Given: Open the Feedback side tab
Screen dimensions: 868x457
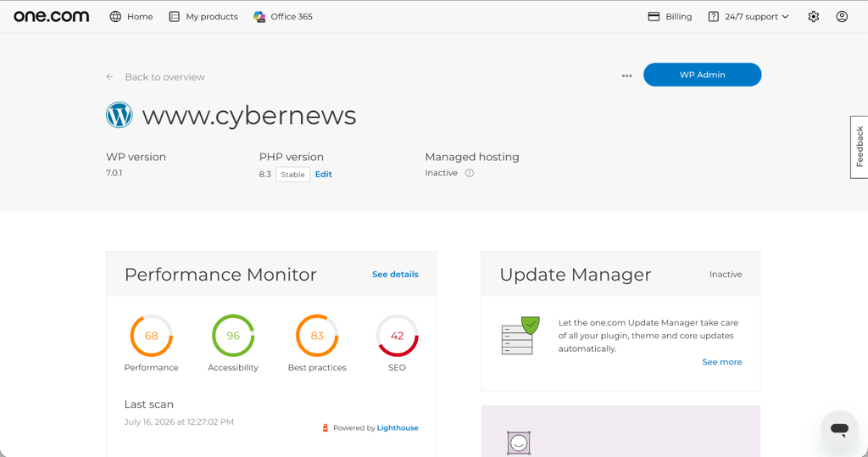Looking at the screenshot, I should pyautogui.click(x=860, y=147).
